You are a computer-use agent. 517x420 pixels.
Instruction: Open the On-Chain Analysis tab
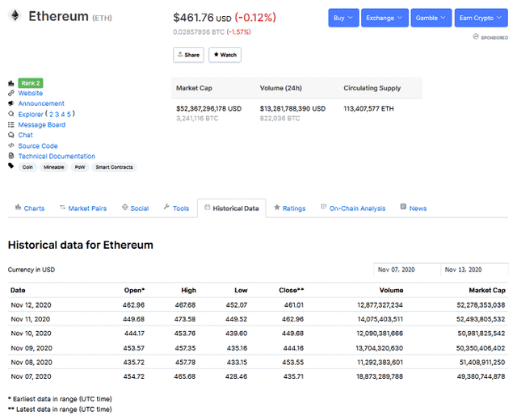(x=353, y=208)
